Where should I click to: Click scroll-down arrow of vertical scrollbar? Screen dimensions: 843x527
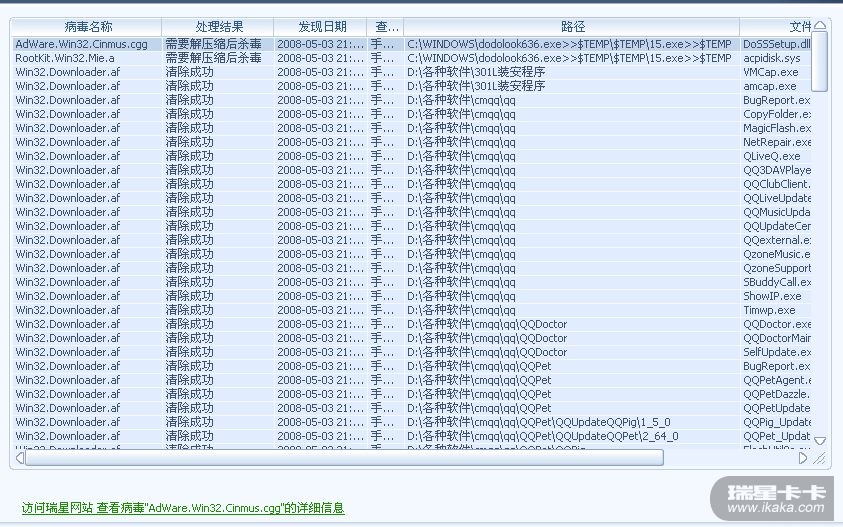click(x=820, y=441)
